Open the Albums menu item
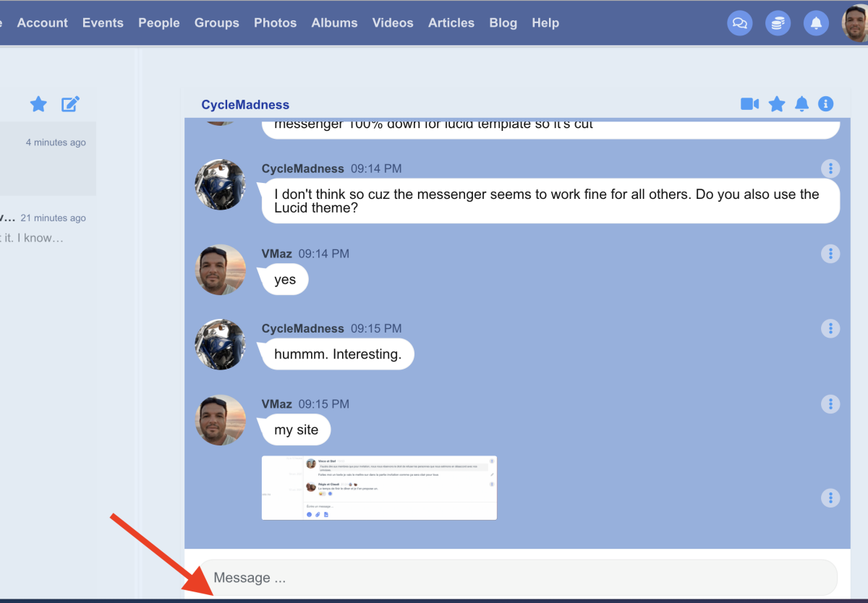 point(334,23)
